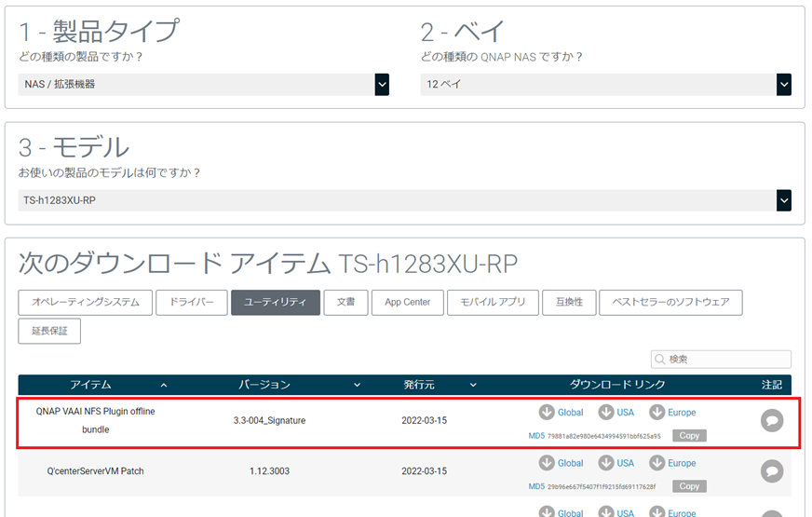Click USA download icon for Q'centerServerVM Patch
Image resolution: width=812 pixels, height=517 pixels.
(606, 463)
